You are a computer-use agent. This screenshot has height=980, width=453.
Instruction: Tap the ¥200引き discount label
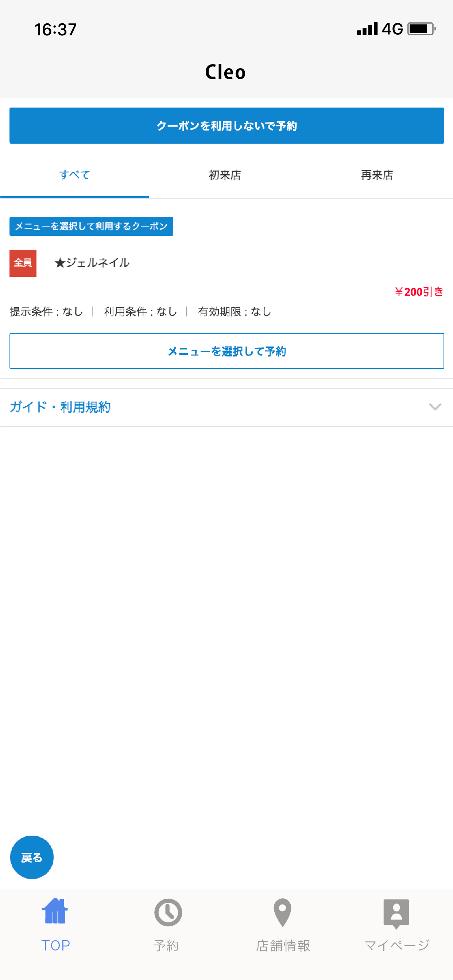(419, 292)
